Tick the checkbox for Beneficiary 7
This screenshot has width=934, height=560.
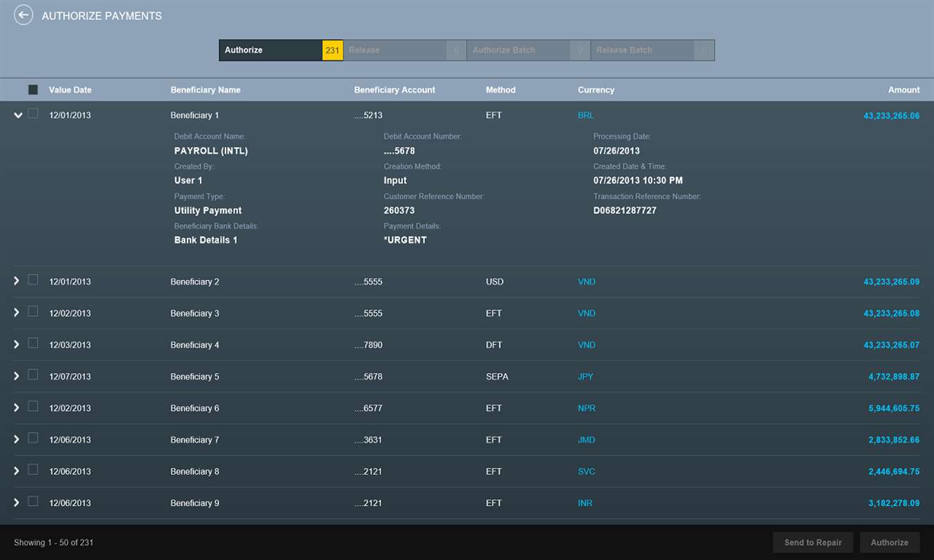pyautogui.click(x=33, y=438)
